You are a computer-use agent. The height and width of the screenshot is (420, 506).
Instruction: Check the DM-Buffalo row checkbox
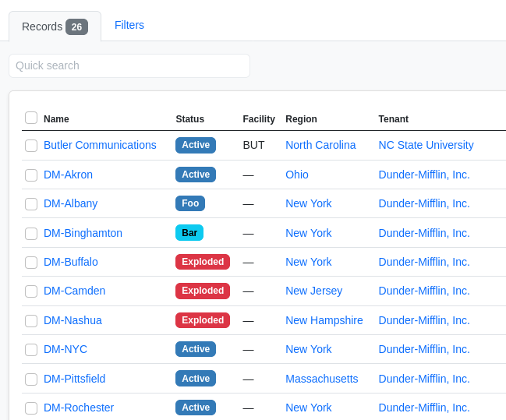31,263
